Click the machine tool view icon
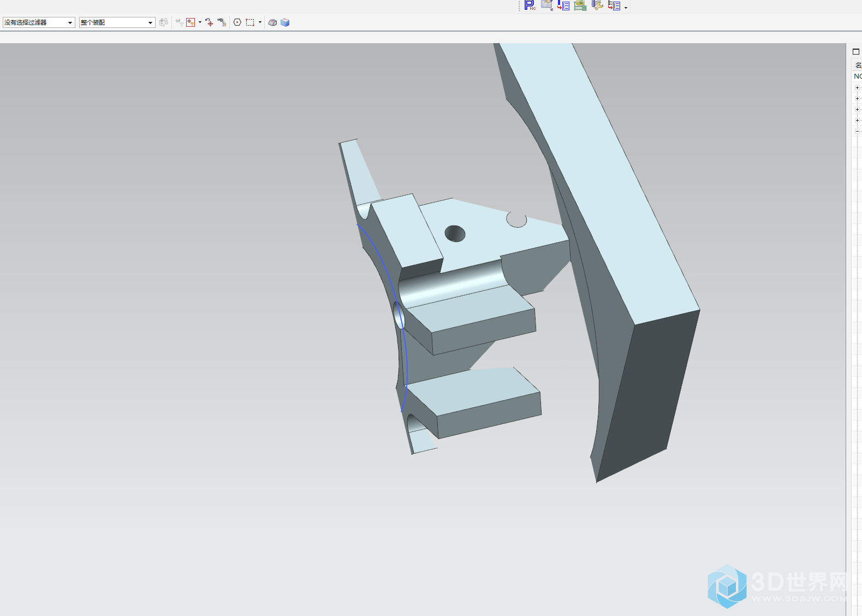This screenshot has height=616, width=862. tap(580, 5)
